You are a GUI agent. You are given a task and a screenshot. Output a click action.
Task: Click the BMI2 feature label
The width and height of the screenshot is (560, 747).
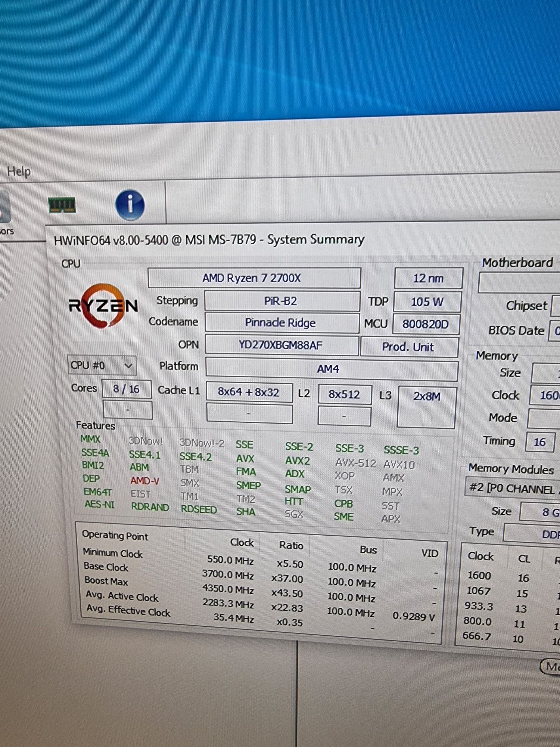93,465
